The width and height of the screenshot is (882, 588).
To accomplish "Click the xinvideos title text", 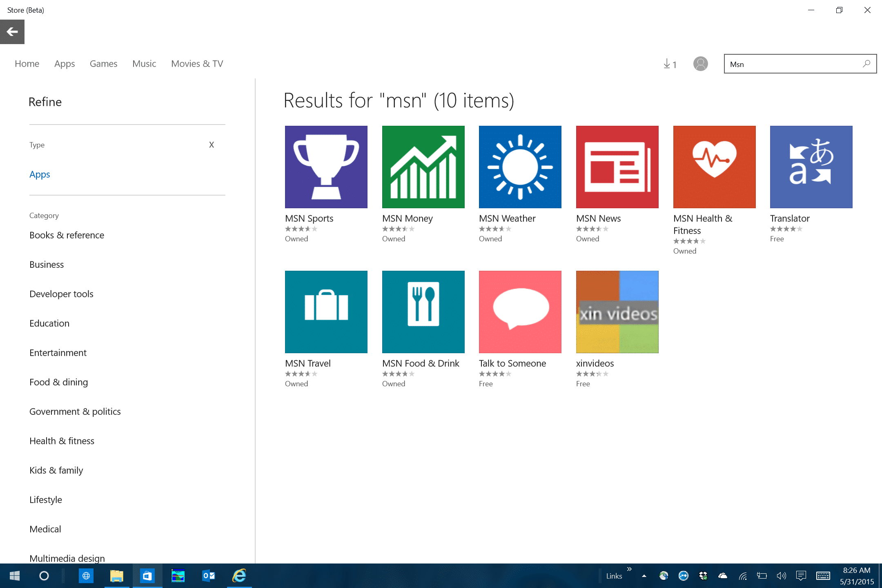I will coord(595,363).
